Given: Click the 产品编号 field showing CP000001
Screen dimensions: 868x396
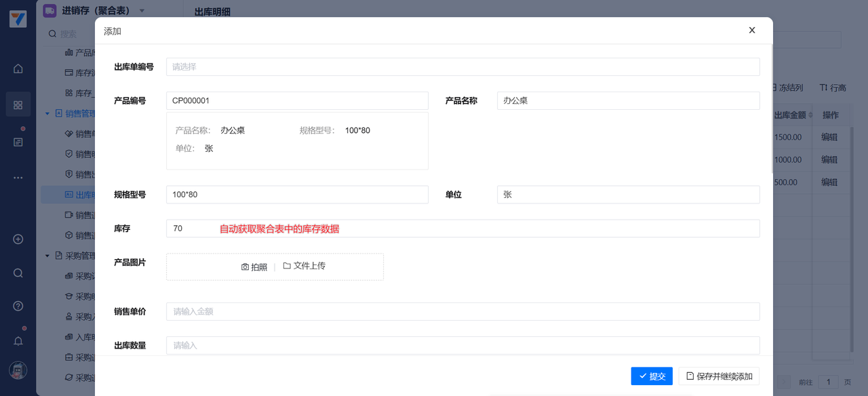Looking at the screenshot, I should coord(297,100).
